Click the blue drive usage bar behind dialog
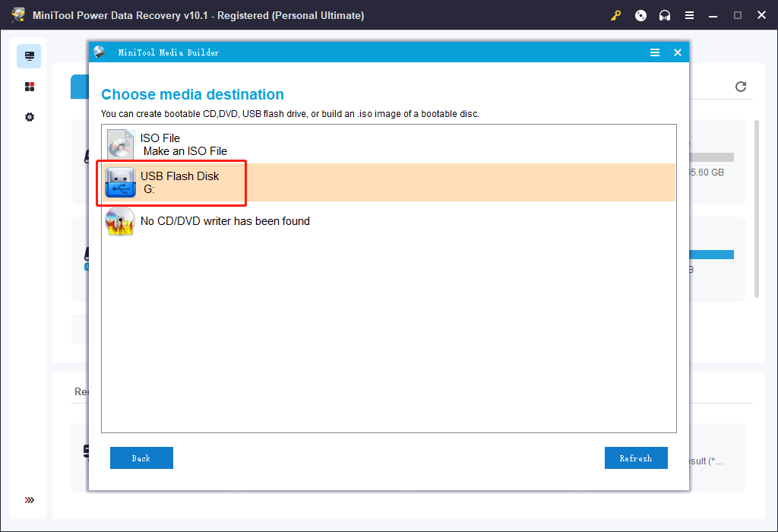This screenshot has height=532, width=778. [711, 255]
